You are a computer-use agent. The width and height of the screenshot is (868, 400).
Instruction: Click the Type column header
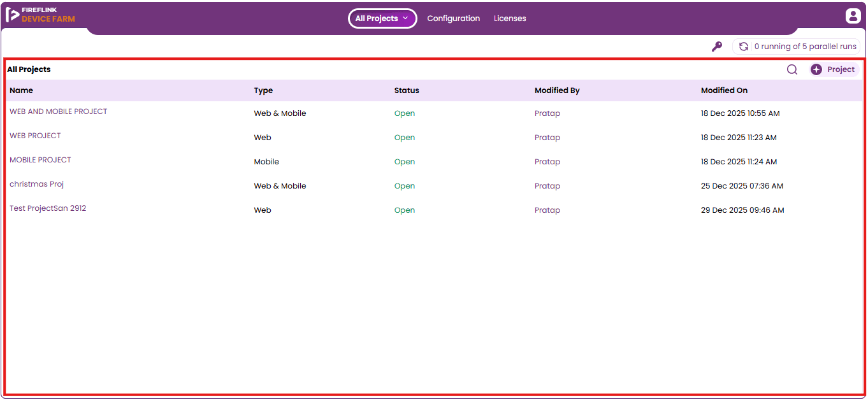263,90
